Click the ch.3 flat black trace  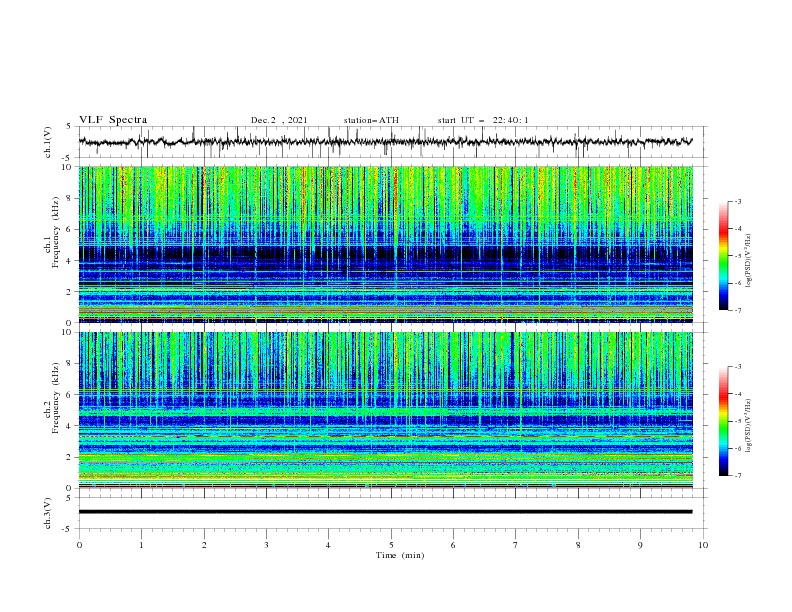[x=385, y=512]
